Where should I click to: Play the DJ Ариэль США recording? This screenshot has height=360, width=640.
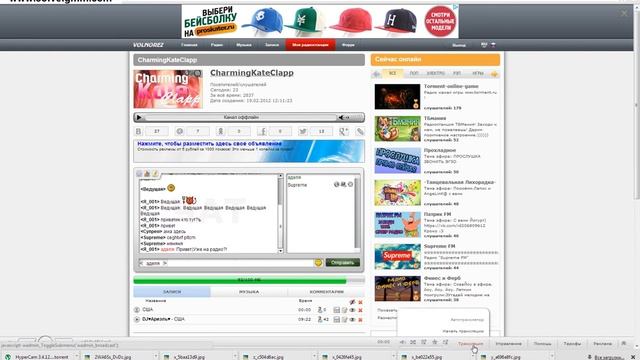[x=137, y=320]
